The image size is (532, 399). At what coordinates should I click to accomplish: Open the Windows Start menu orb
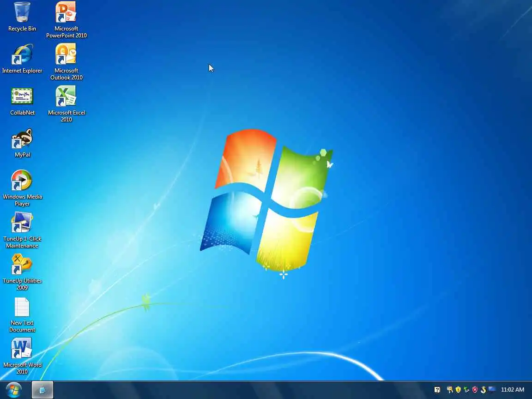coord(13,390)
